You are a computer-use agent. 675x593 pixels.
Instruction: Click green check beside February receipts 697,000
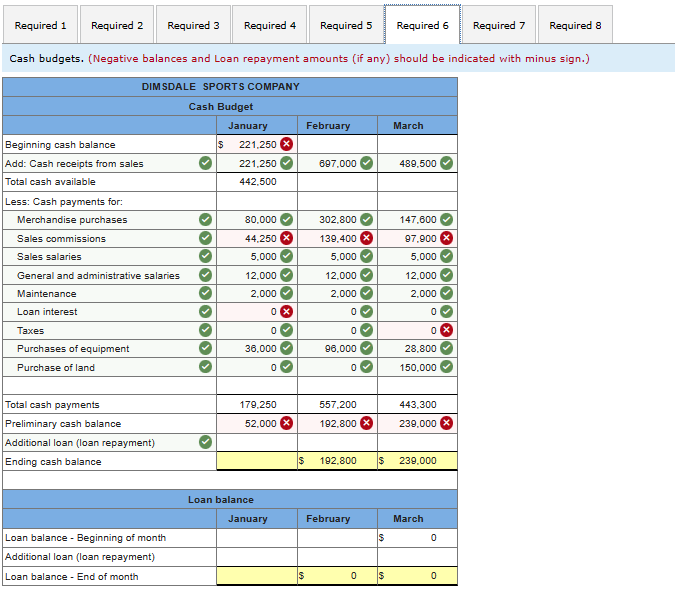366,163
